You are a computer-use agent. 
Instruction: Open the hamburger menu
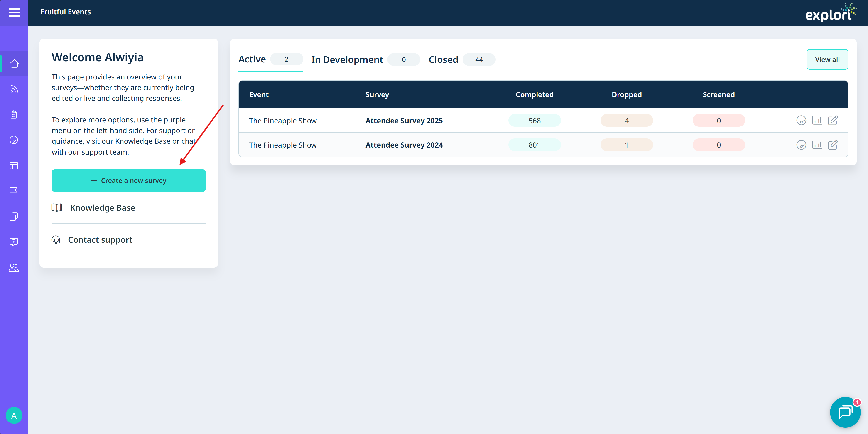[x=14, y=12]
